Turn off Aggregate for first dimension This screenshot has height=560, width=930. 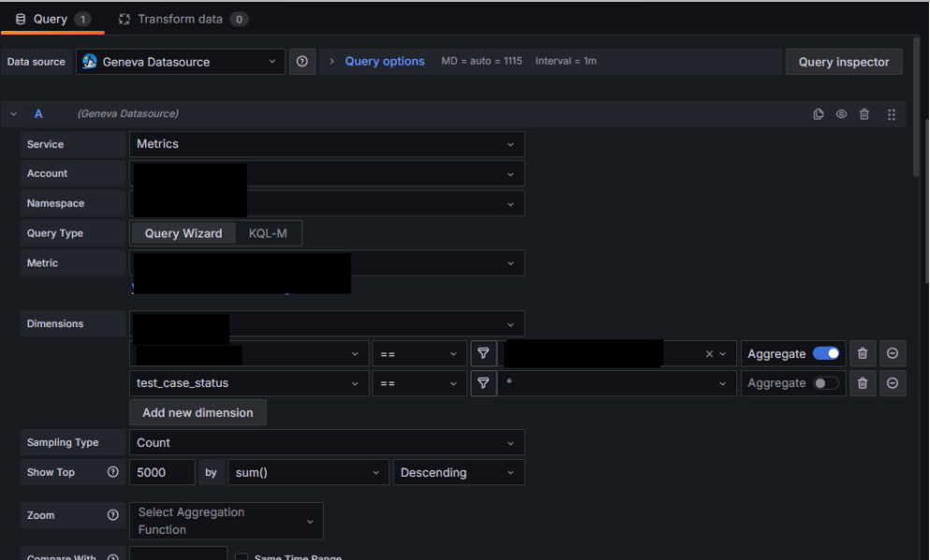pos(825,353)
